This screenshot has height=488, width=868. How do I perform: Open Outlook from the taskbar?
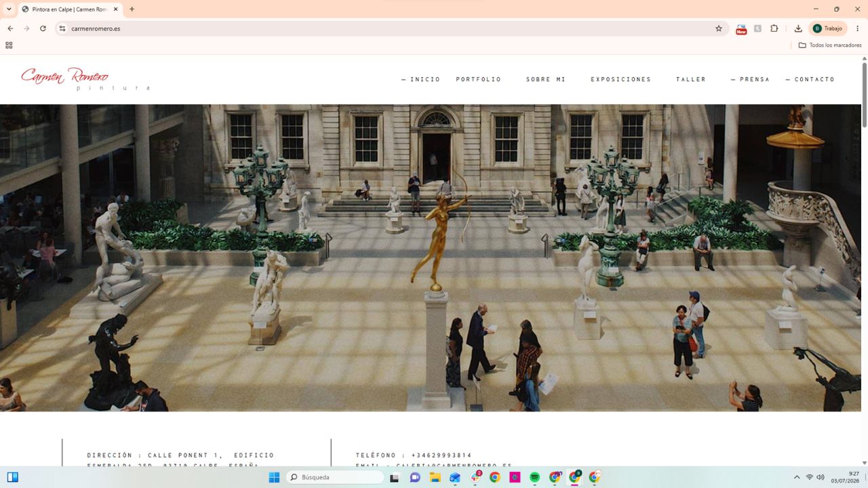tap(455, 477)
